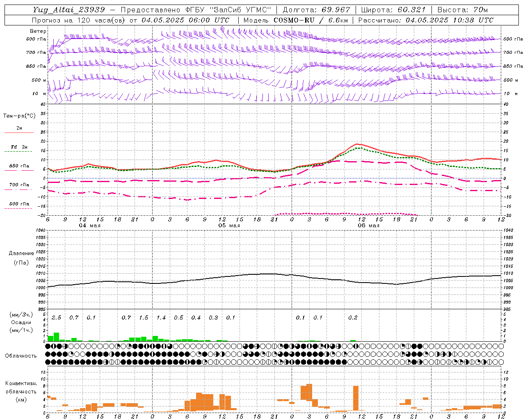Click the left 850 гПа wind level label

click(x=36, y=66)
